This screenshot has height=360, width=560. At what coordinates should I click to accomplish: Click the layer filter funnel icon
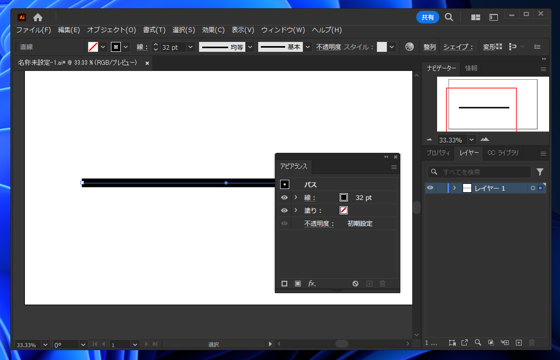[540, 172]
